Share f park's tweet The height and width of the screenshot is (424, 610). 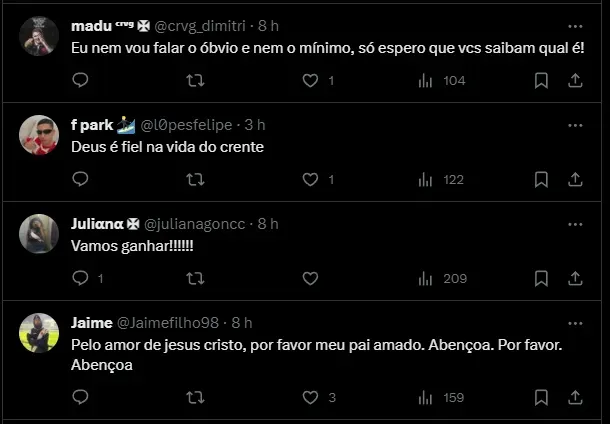point(575,179)
